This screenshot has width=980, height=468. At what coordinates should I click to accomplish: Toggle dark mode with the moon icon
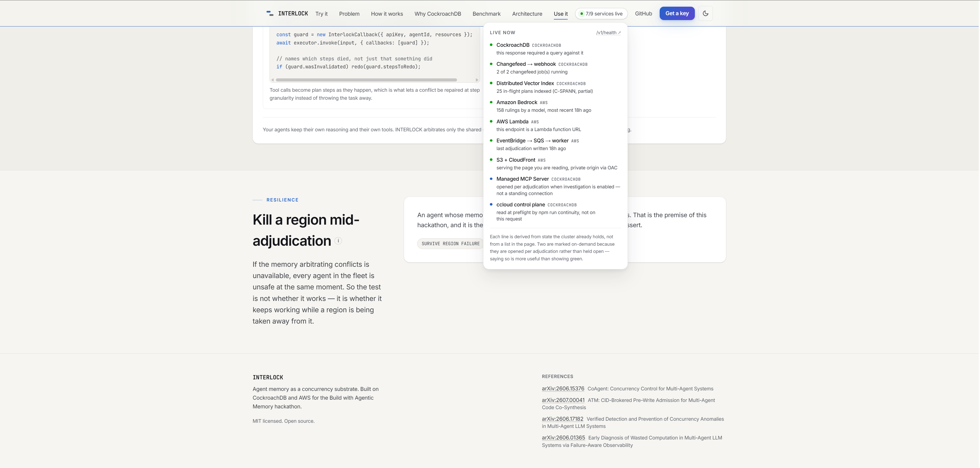tap(705, 13)
